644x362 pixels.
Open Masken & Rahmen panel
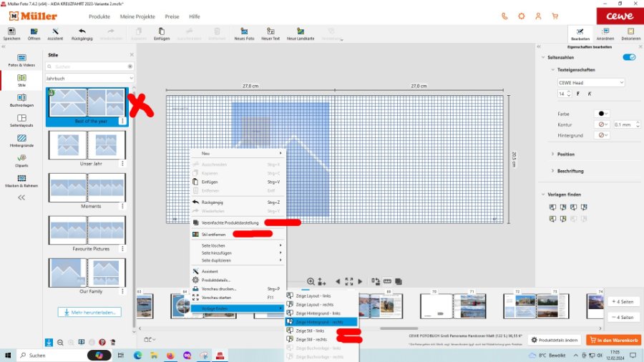(21, 181)
